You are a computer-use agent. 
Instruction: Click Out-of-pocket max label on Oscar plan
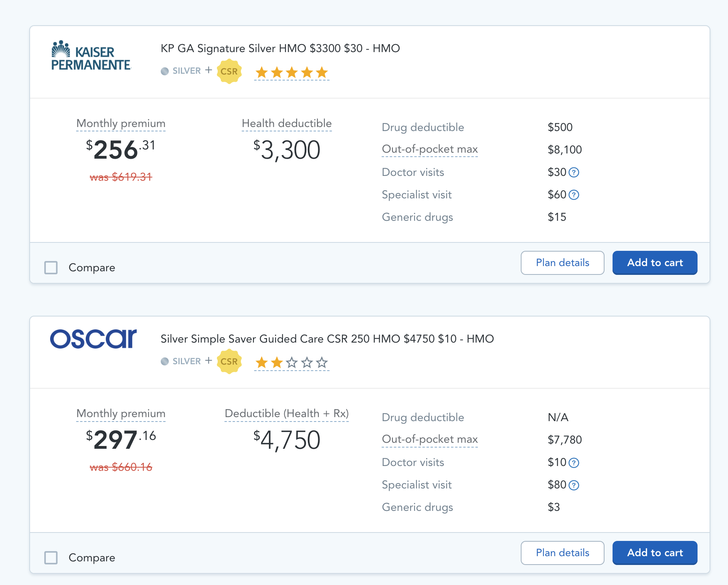point(429,439)
